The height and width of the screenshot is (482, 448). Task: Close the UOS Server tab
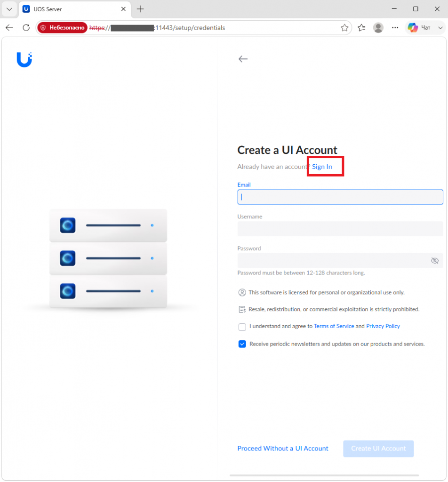point(123,9)
